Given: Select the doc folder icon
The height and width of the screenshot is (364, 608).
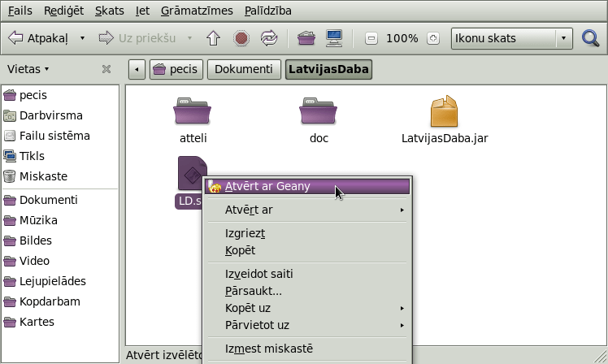Looking at the screenshot, I should point(319,110).
